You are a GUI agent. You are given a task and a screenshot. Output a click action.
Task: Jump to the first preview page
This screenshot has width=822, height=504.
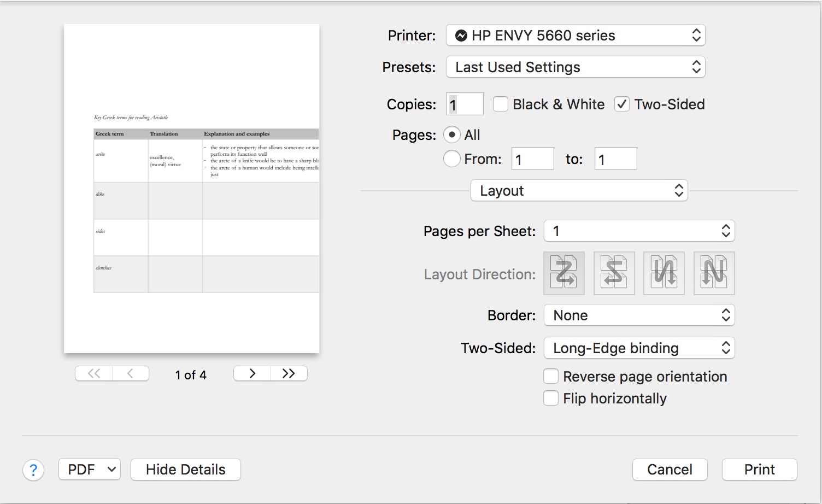[x=94, y=374]
